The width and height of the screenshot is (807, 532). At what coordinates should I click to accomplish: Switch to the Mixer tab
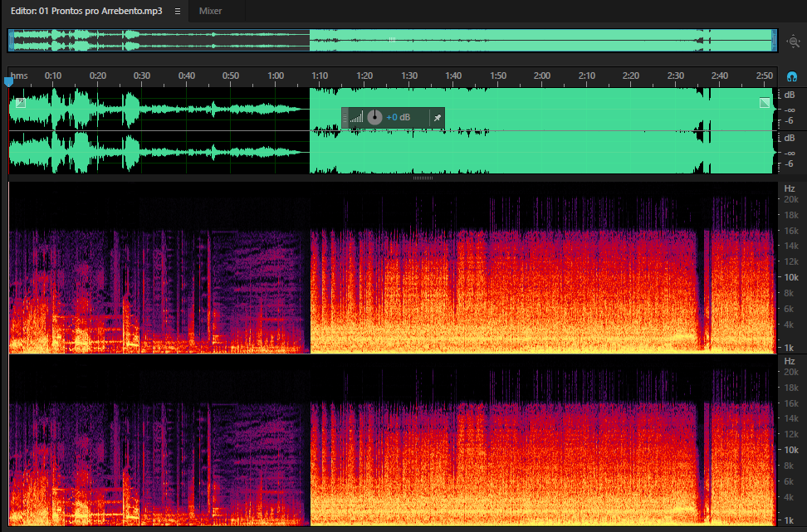[x=211, y=11]
